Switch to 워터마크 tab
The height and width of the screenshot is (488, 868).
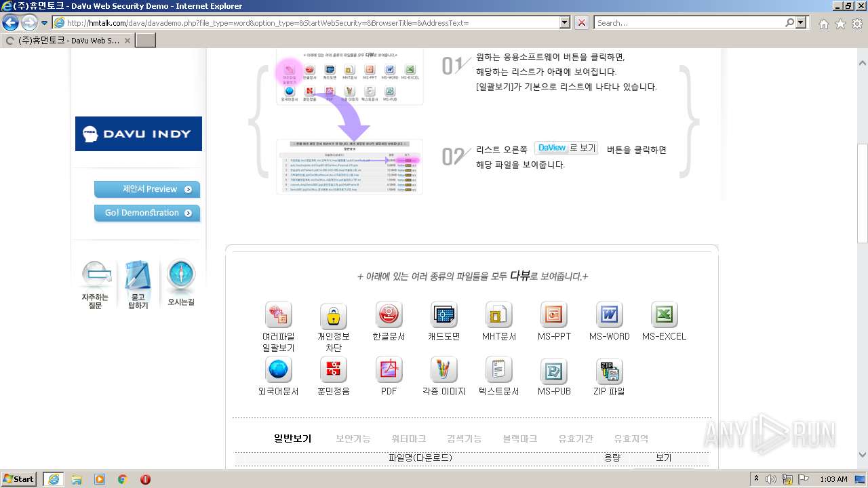(x=409, y=439)
